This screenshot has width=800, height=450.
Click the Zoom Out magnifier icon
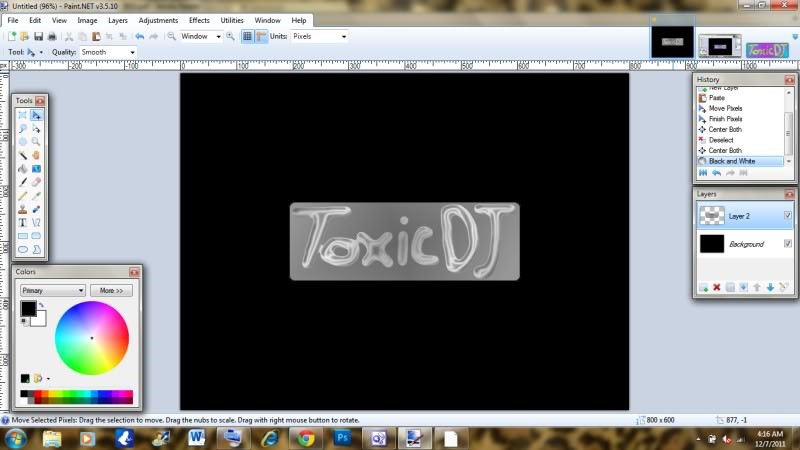coord(171,36)
